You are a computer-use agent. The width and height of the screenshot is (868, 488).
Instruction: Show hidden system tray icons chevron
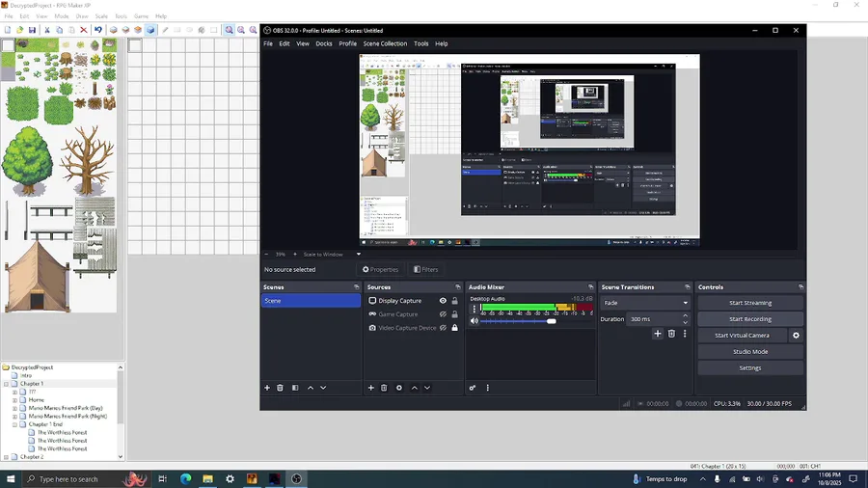[702, 479]
